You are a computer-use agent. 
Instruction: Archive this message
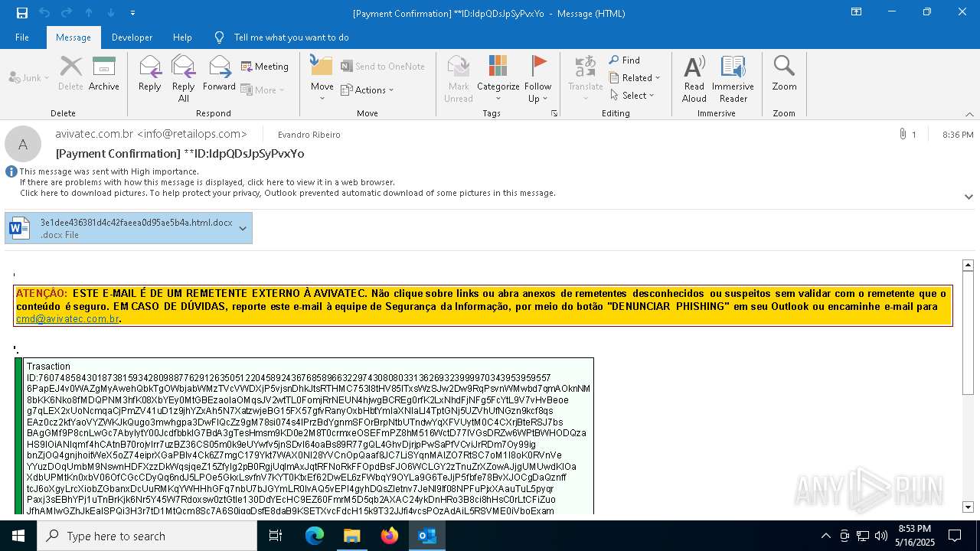(104, 73)
